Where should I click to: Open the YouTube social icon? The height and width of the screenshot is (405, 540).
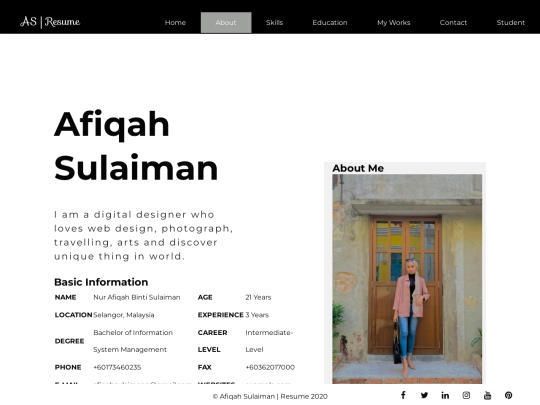click(x=487, y=395)
